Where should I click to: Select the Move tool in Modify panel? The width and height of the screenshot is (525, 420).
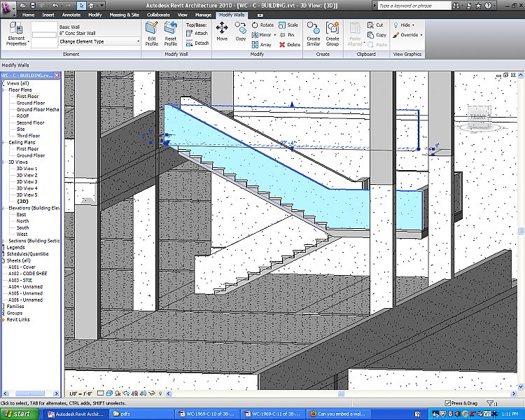pyautogui.click(x=222, y=31)
